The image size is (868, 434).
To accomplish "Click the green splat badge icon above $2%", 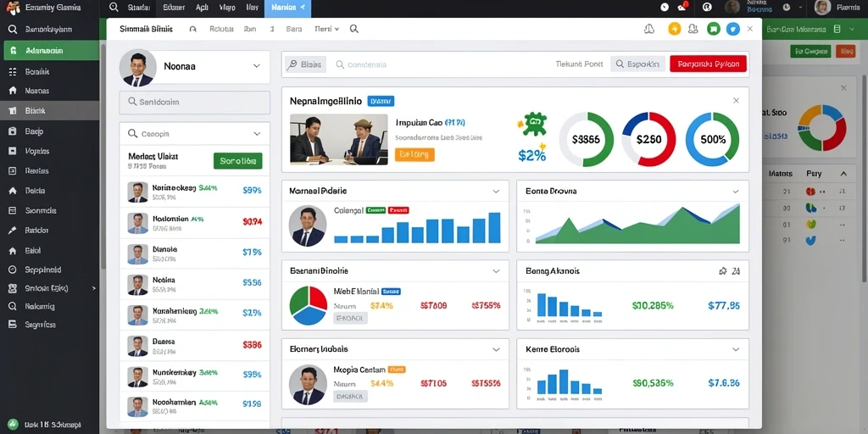I will [534, 123].
